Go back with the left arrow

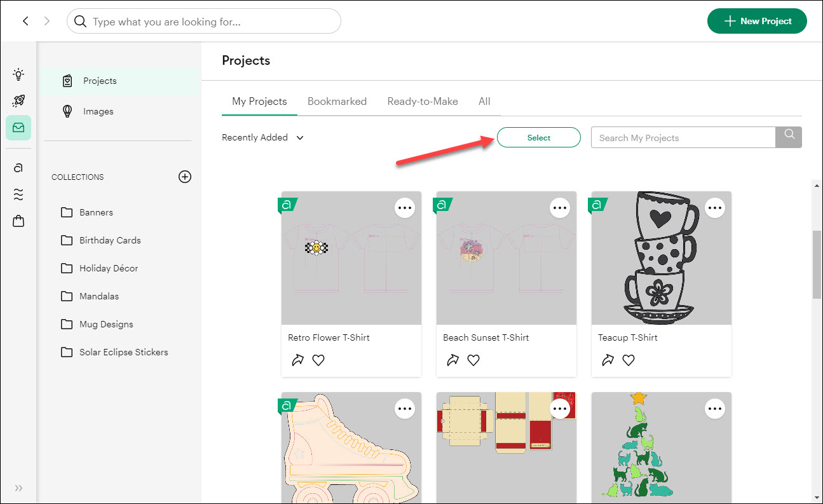pyautogui.click(x=25, y=21)
